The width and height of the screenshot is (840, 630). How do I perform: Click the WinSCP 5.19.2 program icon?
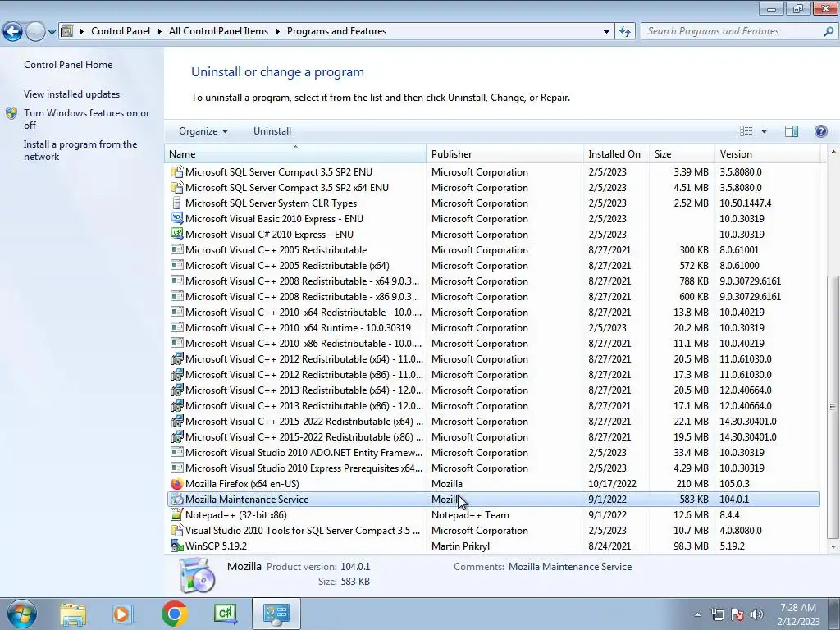pyautogui.click(x=176, y=546)
